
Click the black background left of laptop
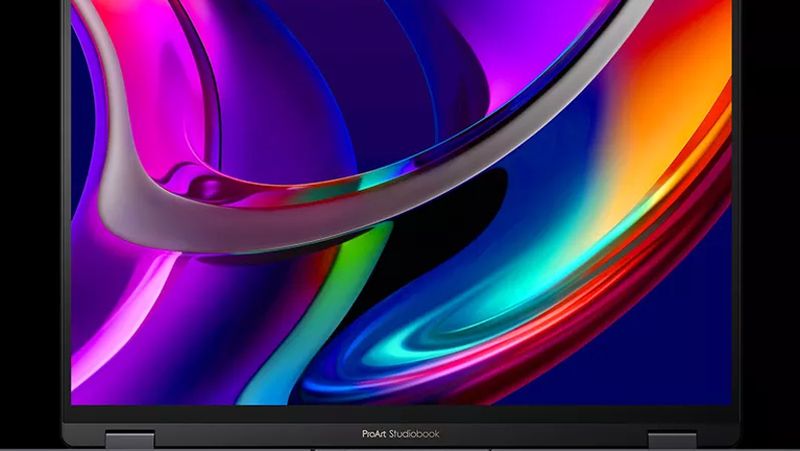[28, 200]
